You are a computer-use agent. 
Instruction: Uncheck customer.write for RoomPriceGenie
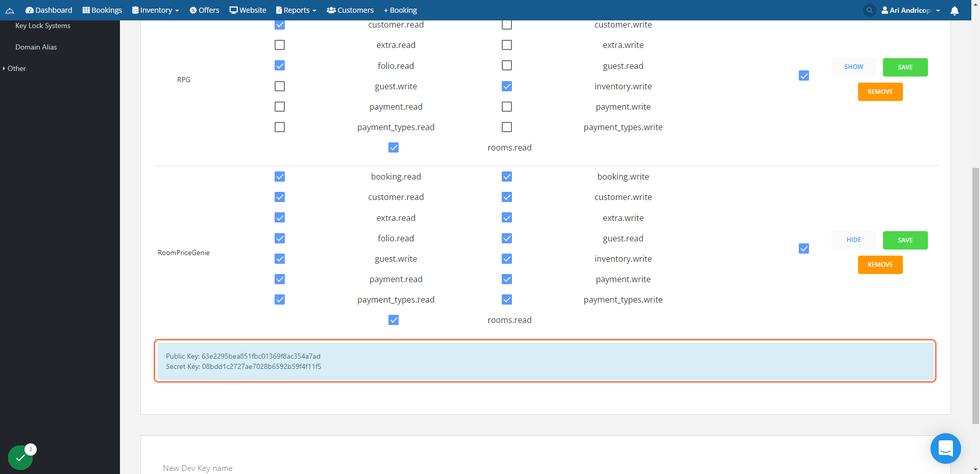point(507,197)
